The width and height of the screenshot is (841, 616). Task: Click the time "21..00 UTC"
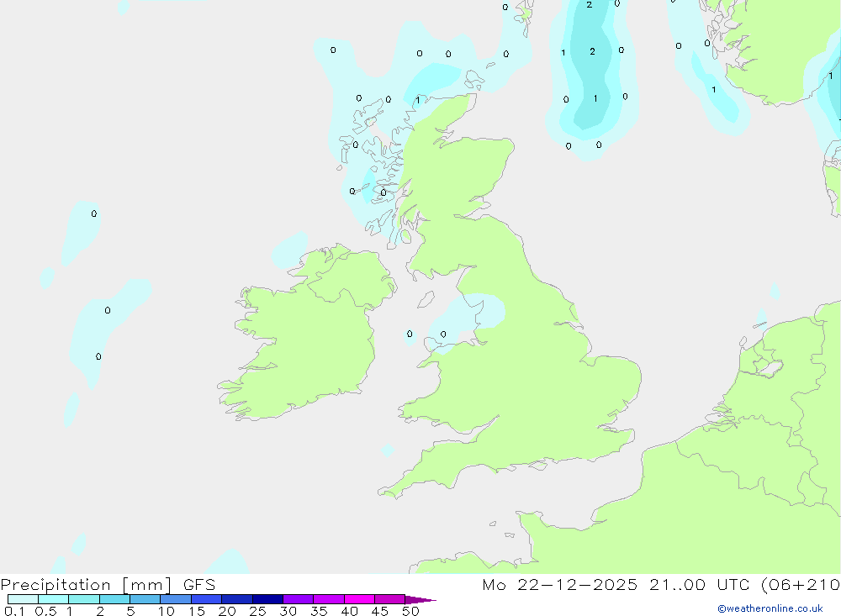(x=701, y=584)
